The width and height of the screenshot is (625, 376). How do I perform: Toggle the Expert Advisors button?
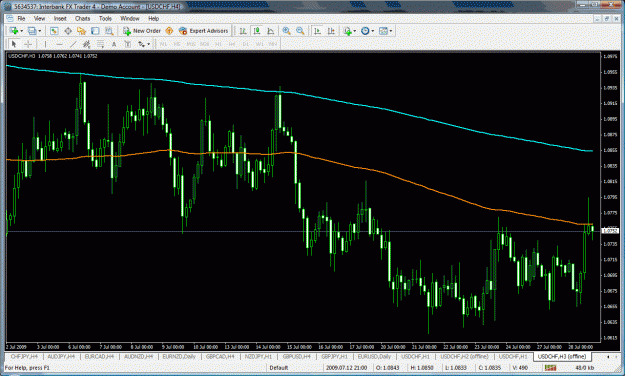(204, 31)
